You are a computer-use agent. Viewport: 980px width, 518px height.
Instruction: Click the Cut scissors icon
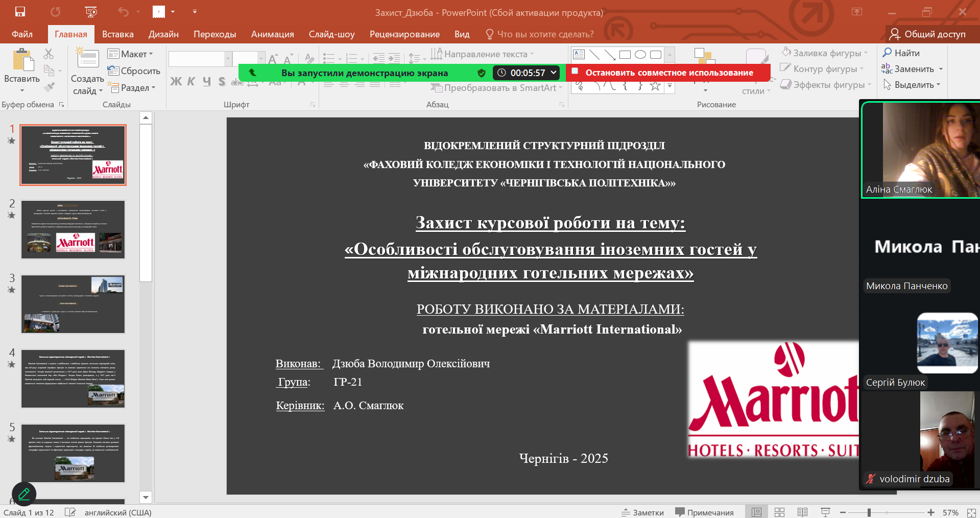click(x=49, y=54)
